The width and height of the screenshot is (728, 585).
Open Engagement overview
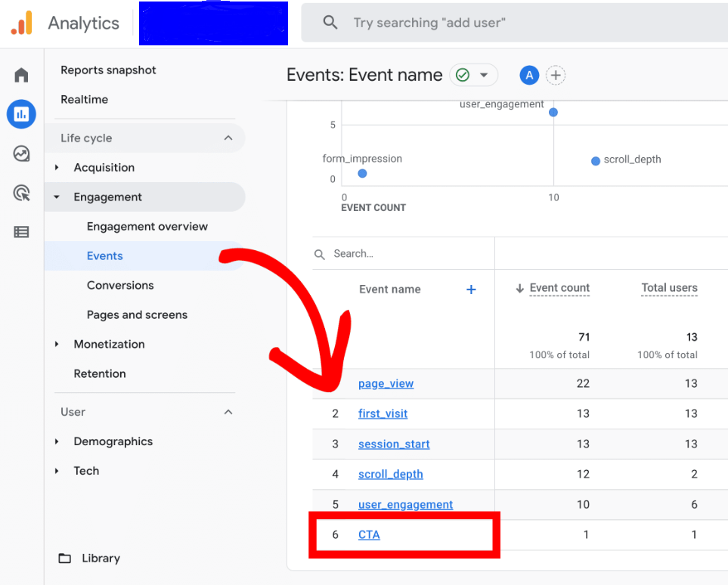(147, 227)
